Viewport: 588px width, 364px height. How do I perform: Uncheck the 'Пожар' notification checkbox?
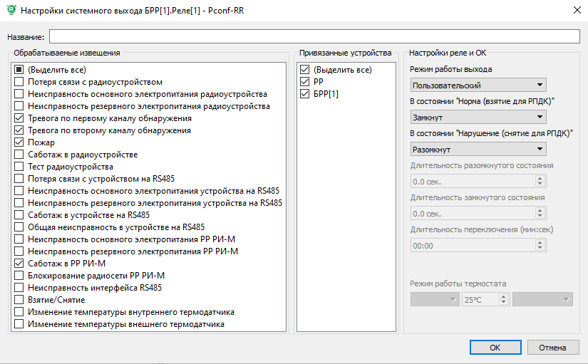click(19, 142)
